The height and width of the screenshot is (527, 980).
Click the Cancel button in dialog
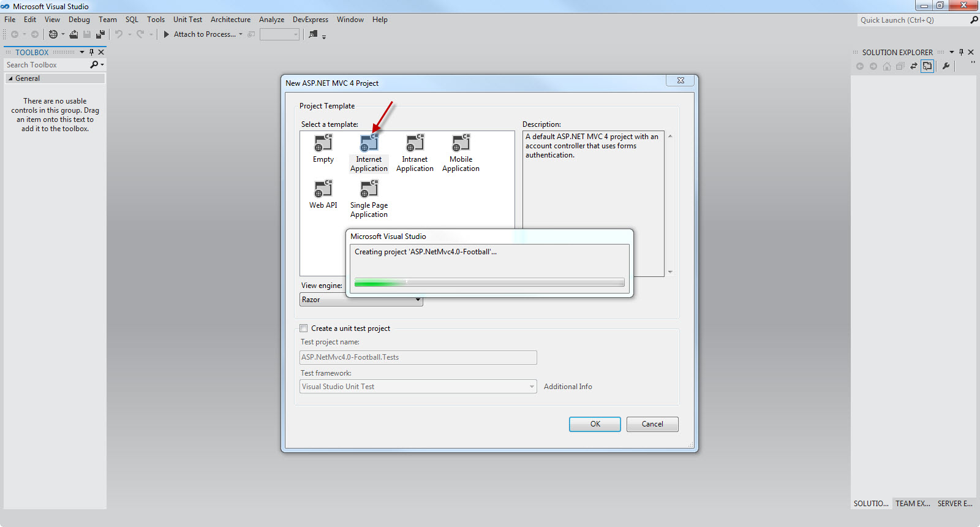652,424
